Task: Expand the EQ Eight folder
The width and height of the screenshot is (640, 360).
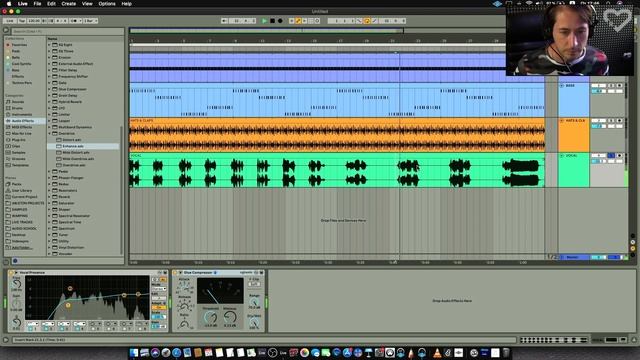Action: (x=49, y=45)
